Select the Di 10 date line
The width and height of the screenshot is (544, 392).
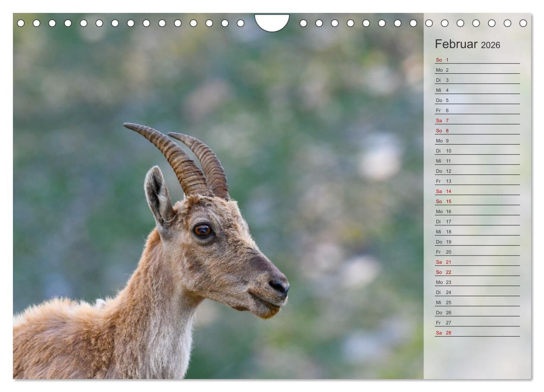click(x=477, y=151)
